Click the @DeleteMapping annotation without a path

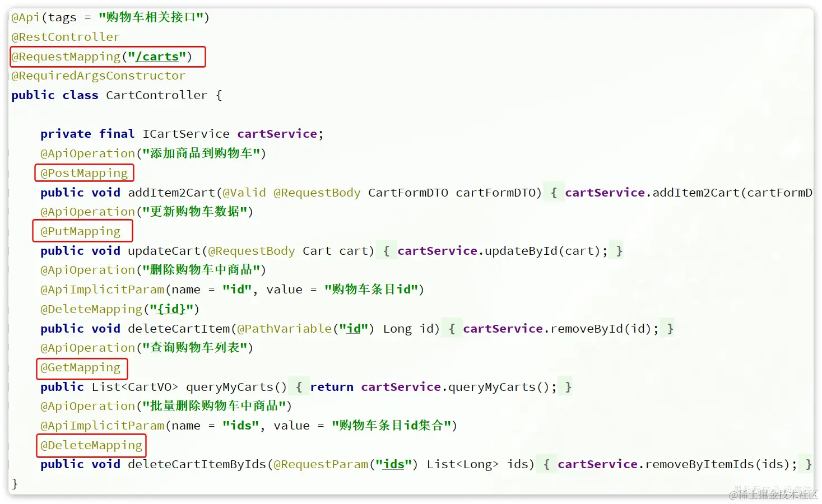(91, 445)
